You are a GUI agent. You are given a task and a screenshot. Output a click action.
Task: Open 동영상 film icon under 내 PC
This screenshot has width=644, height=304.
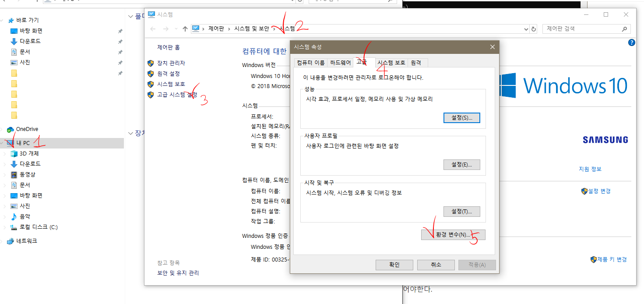pos(14,174)
